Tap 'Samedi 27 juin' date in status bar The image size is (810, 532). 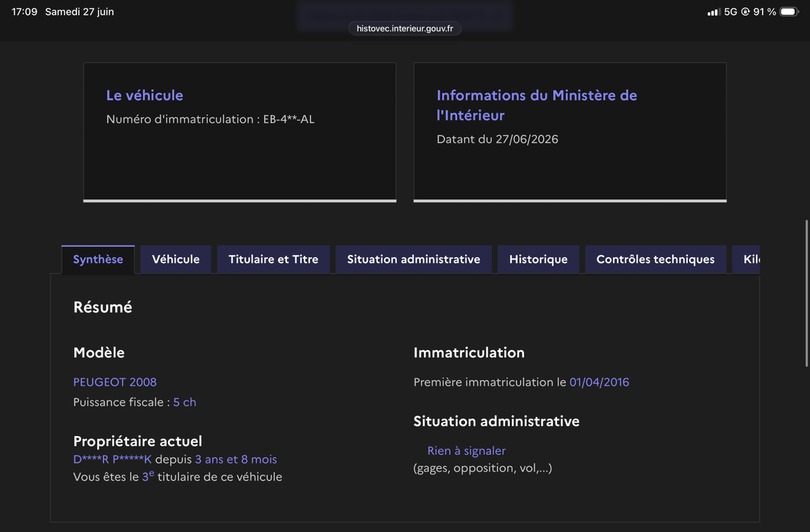point(80,12)
